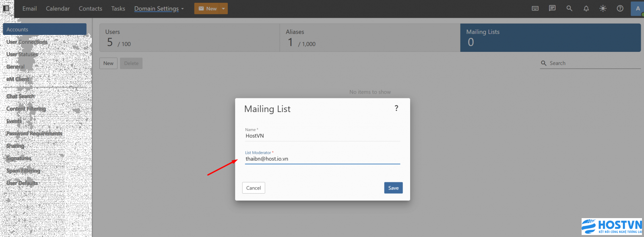Save the mailing list

tap(393, 188)
